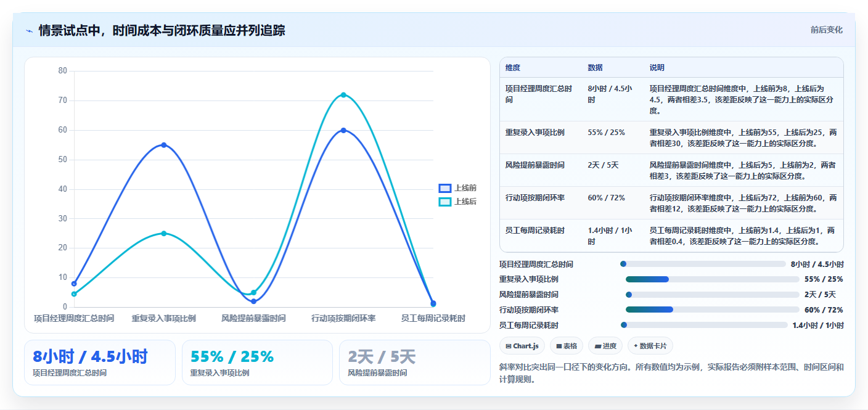Open the 55% / 25% data card
The height and width of the screenshot is (410, 868).
click(257, 363)
